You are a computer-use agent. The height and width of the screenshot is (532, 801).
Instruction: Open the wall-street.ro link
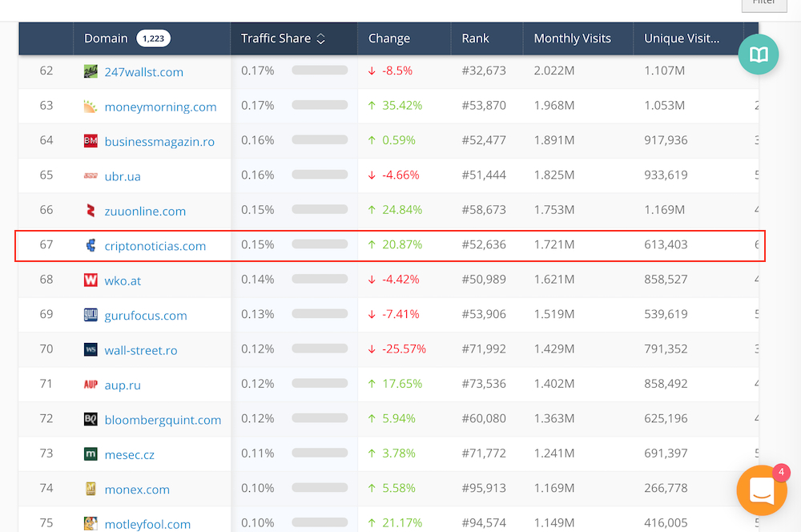pyautogui.click(x=141, y=350)
